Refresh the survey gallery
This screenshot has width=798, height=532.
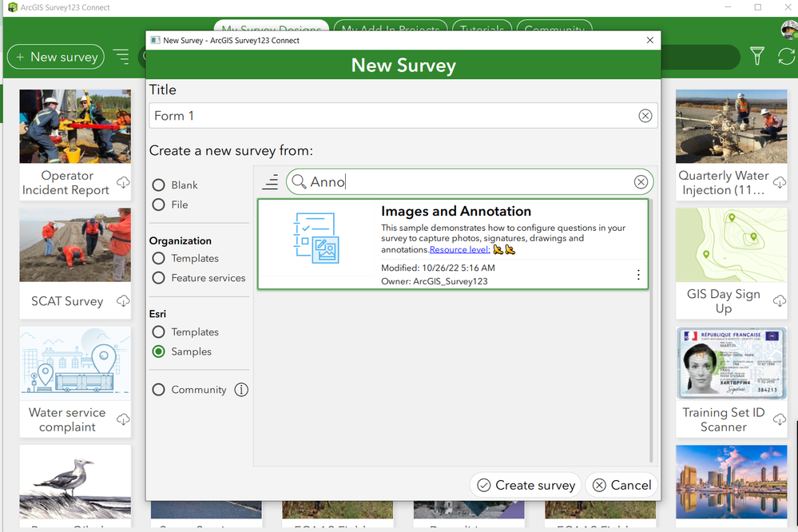coord(786,56)
